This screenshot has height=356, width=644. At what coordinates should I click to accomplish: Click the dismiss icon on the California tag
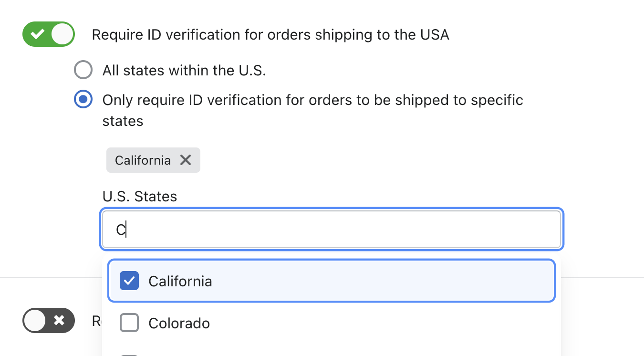pyautogui.click(x=186, y=160)
